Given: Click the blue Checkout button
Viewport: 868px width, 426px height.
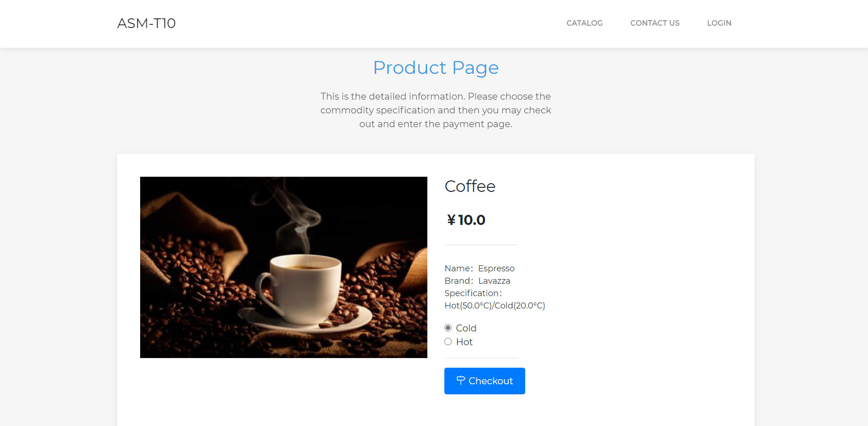Looking at the screenshot, I should pos(485,381).
